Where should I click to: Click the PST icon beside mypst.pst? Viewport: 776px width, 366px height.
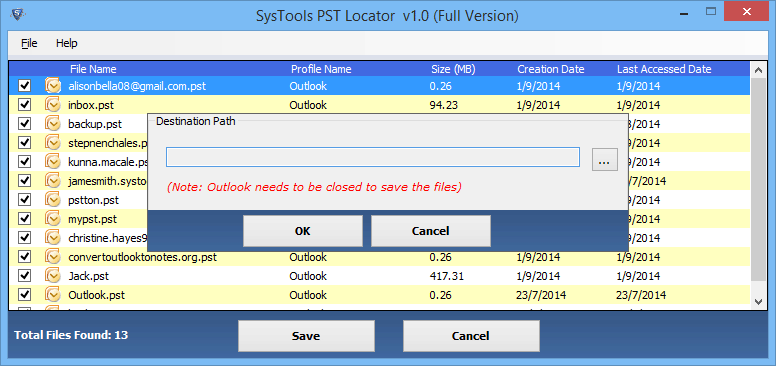click(x=53, y=219)
